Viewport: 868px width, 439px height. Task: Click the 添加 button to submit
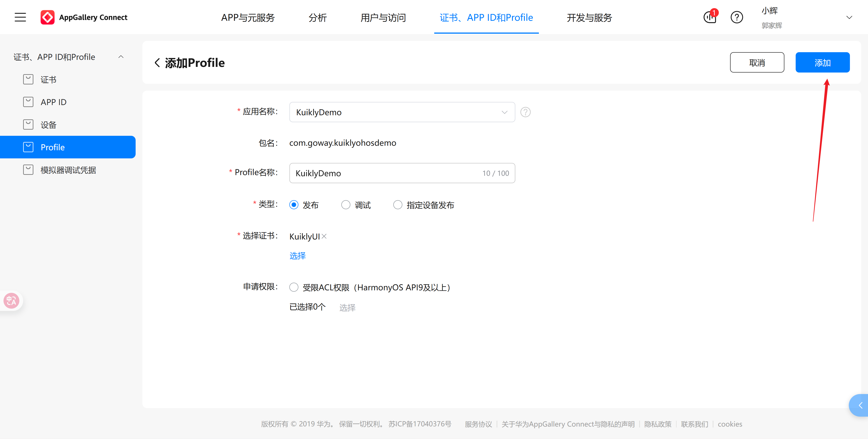coord(823,62)
